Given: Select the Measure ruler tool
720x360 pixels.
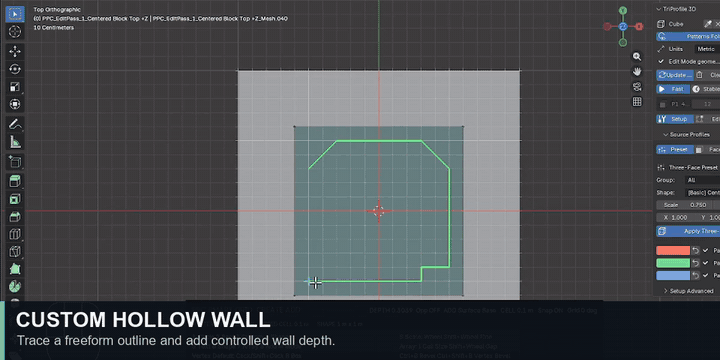Looking at the screenshot, I should tap(15, 142).
